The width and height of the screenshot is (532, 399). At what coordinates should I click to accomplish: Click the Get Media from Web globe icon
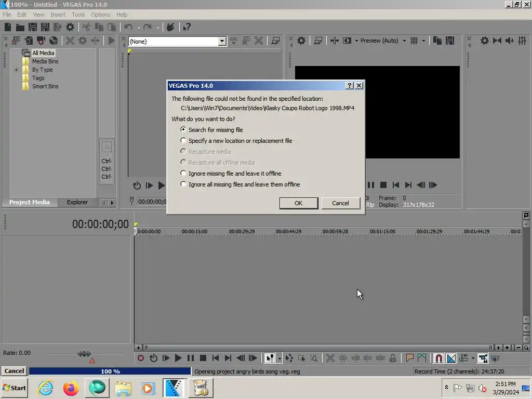54,41
